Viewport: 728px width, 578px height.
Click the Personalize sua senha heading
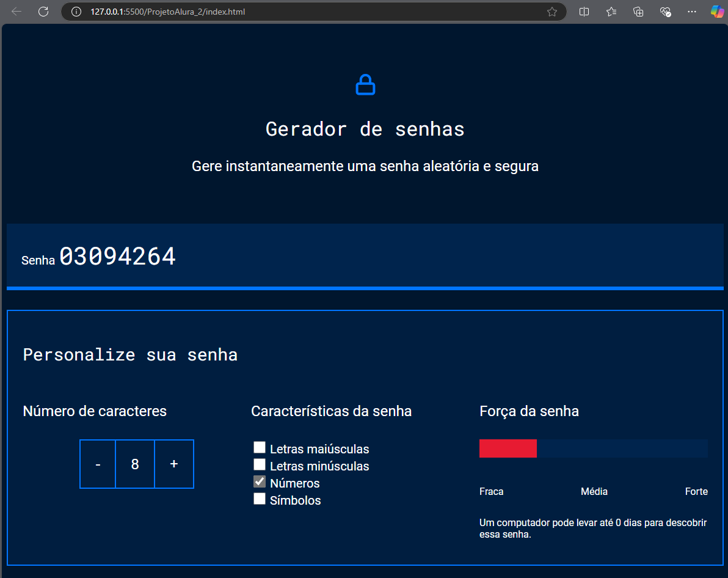[131, 355]
